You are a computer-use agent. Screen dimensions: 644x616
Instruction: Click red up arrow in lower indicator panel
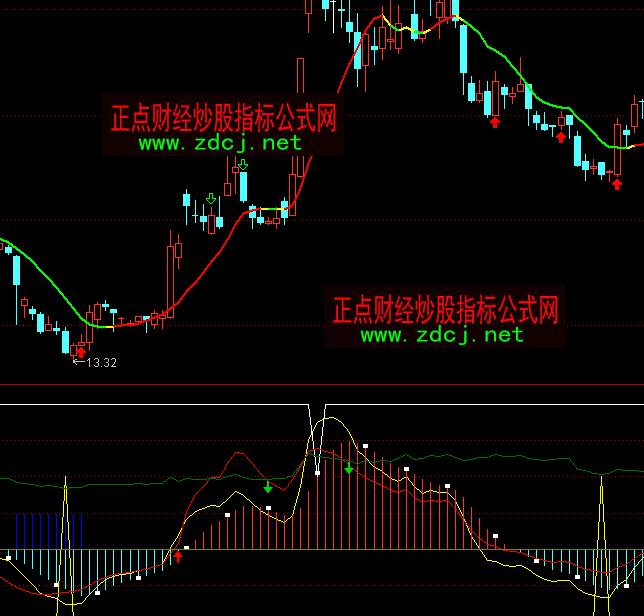tap(178, 556)
